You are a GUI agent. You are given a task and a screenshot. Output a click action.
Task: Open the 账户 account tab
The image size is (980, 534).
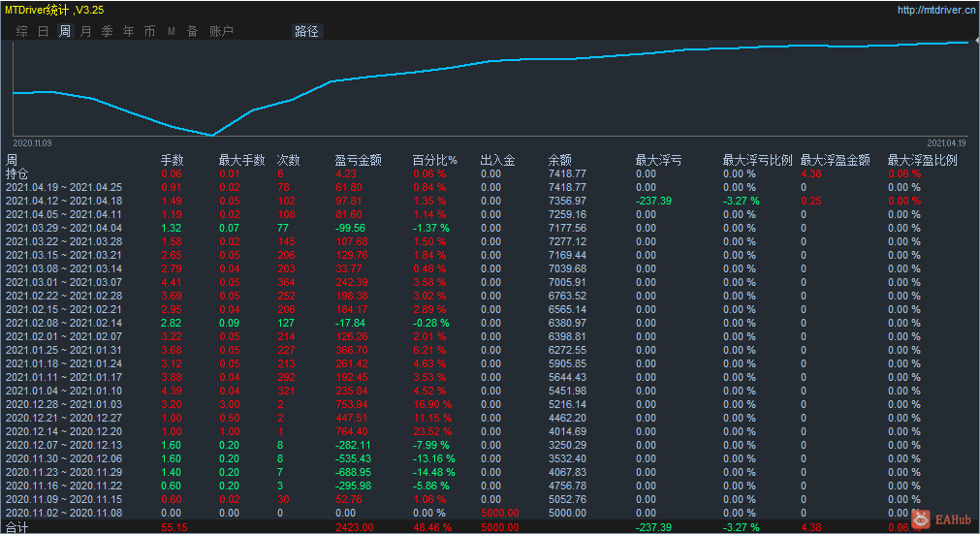(221, 31)
